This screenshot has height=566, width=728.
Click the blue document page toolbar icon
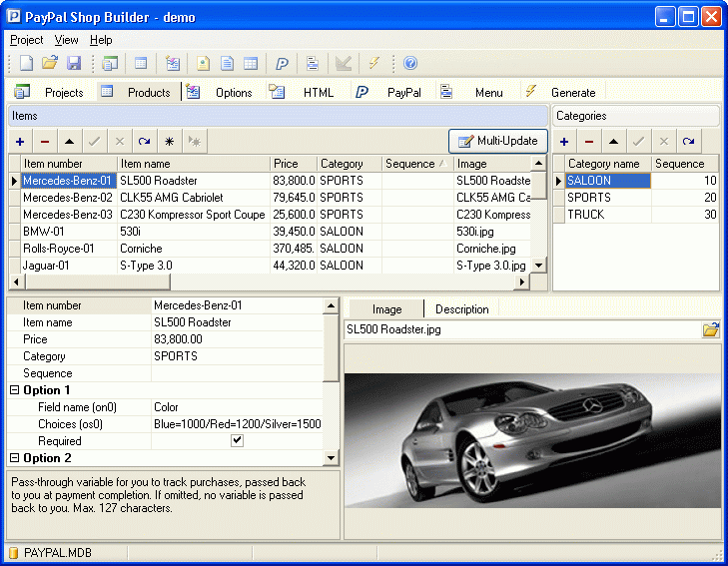pos(227,63)
